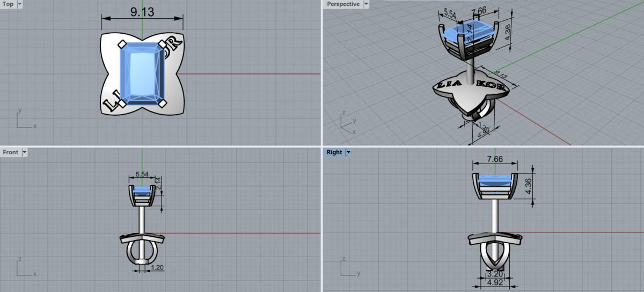644x292 pixels.
Task: Activate the Perspective viewport title label
Action: 343,4
